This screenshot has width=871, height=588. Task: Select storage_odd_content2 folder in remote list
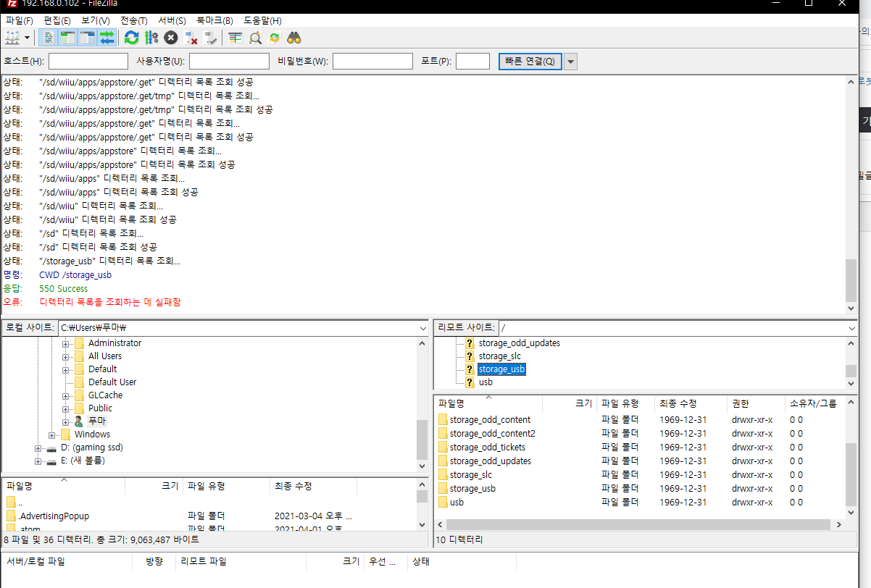tap(492, 434)
